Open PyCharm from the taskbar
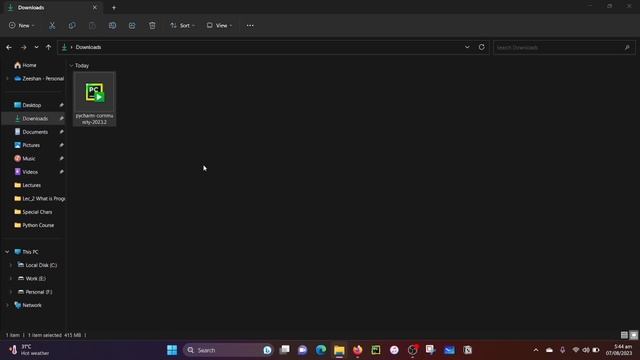640x360 pixels. tap(376, 350)
